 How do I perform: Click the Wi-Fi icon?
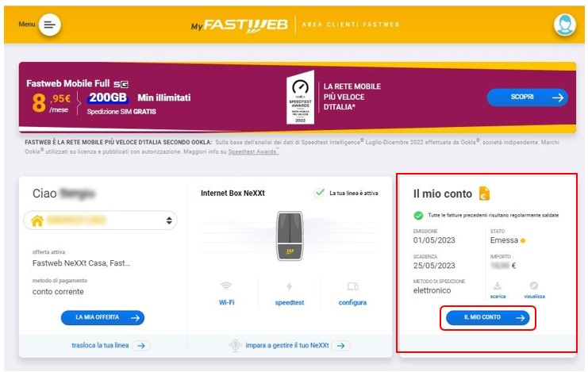coord(226,286)
